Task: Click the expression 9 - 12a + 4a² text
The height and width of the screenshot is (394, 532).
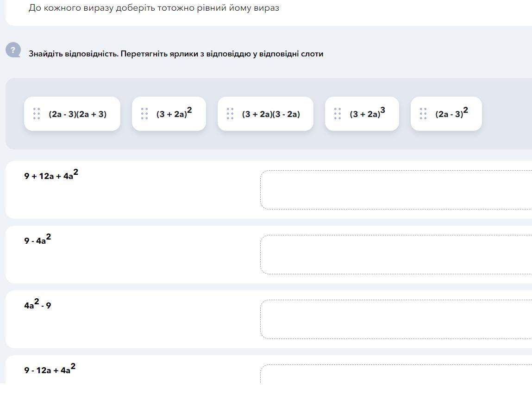Action: [50, 369]
